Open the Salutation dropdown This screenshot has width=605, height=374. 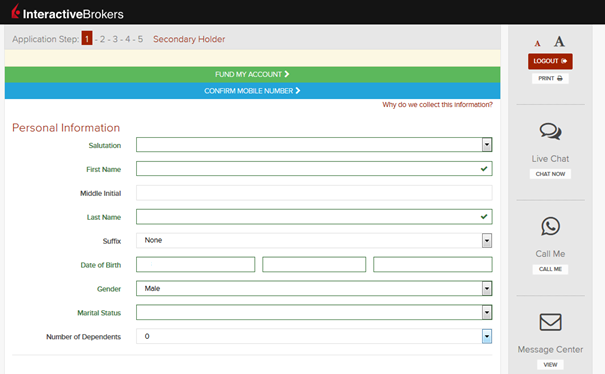click(x=314, y=145)
